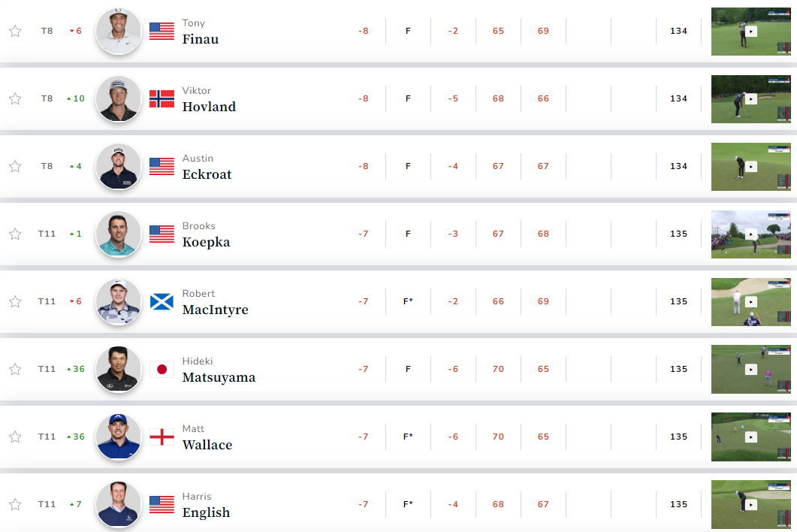The image size is (797, 532).
Task: Mark Brooks Koepka as favorite
Action: pyautogui.click(x=15, y=234)
